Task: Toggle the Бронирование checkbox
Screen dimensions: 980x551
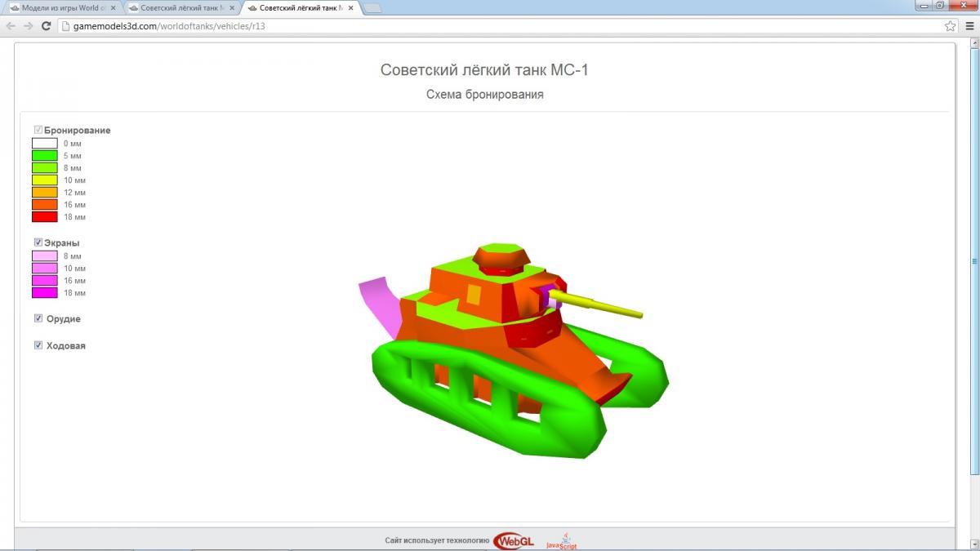Action: coord(38,130)
